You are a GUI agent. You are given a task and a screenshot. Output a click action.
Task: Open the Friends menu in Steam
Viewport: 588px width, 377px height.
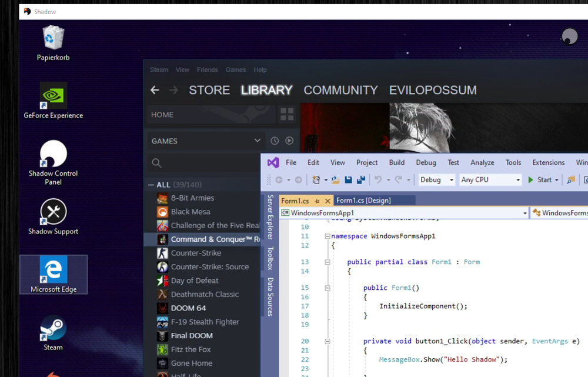[x=208, y=70]
